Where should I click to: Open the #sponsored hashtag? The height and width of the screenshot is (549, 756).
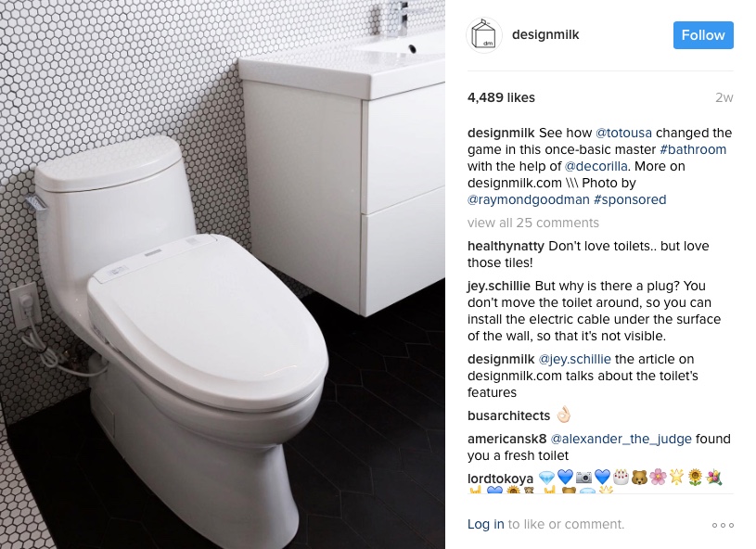630,199
